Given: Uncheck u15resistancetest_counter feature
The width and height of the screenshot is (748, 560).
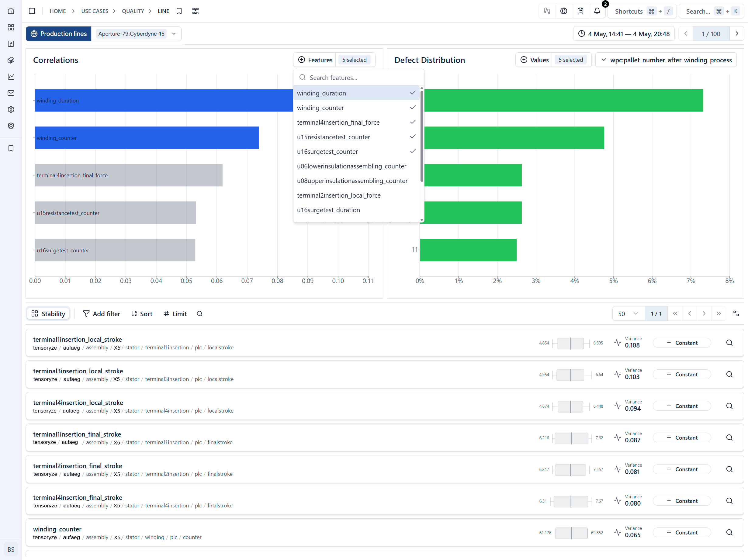Looking at the screenshot, I should (356, 137).
